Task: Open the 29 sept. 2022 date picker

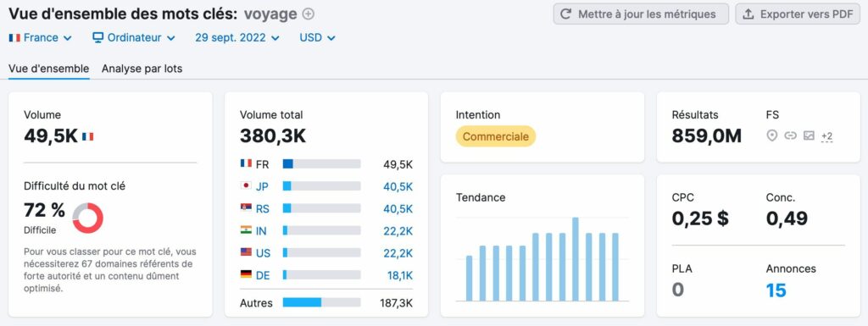Action: tap(237, 37)
